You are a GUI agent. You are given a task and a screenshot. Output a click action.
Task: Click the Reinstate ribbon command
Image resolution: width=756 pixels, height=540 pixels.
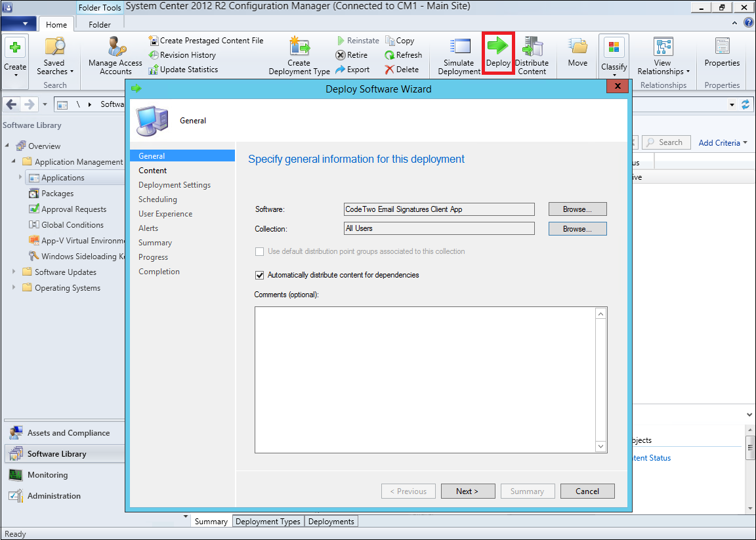tap(357, 41)
